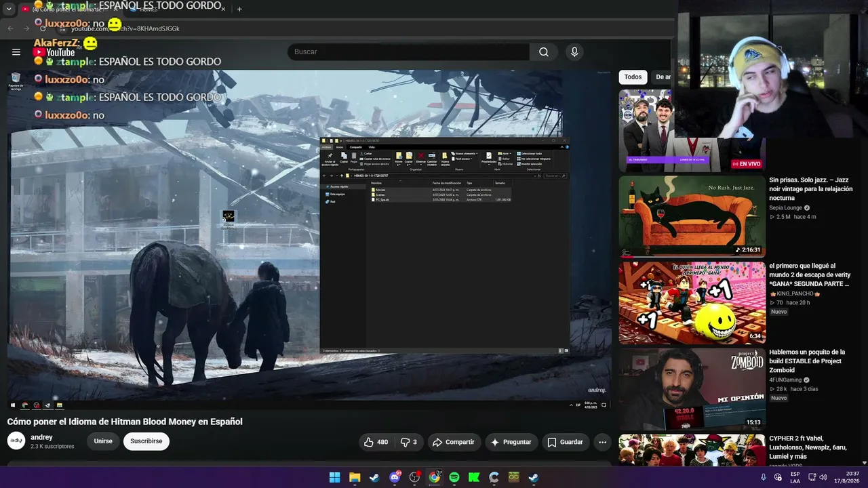The width and height of the screenshot is (868, 488).
Task: Like the video with 480 likes
Action: tap(376, 442)
